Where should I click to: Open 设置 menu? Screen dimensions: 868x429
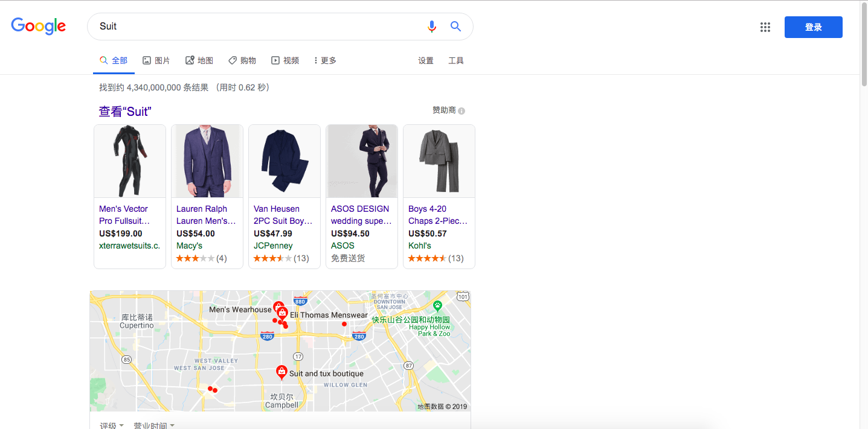coord(426,60)
